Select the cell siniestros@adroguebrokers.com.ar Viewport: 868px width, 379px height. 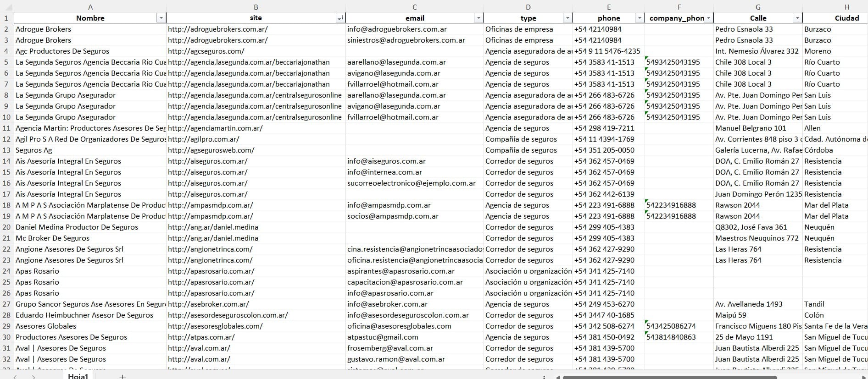pyautogui.click(x=415, y=40)
